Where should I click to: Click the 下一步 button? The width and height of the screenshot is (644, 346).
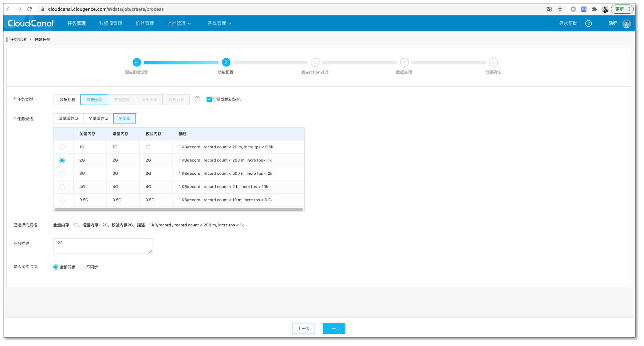click(334, 329)
